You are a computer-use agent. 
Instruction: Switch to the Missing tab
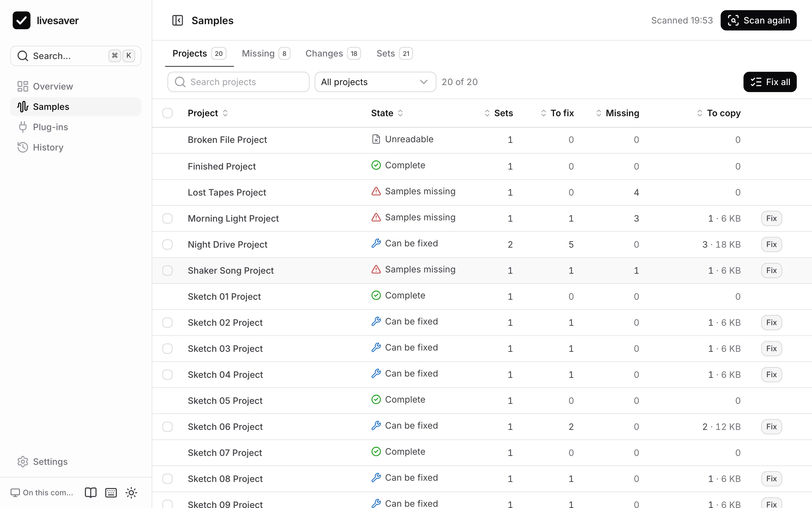(x=266, y=53)
